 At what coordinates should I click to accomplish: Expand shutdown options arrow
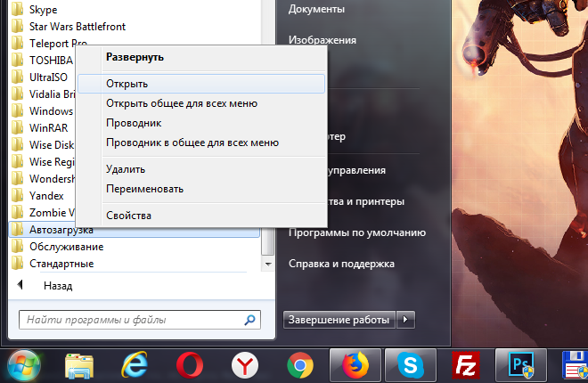[405, 319]
